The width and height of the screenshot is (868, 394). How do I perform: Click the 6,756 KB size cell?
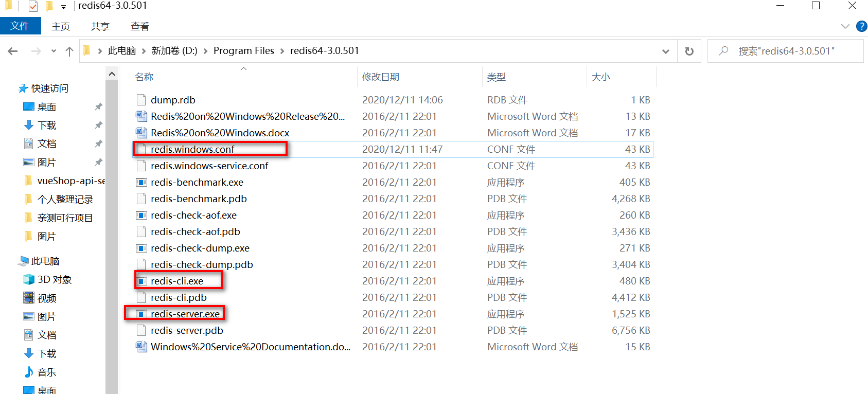(631, 330)
